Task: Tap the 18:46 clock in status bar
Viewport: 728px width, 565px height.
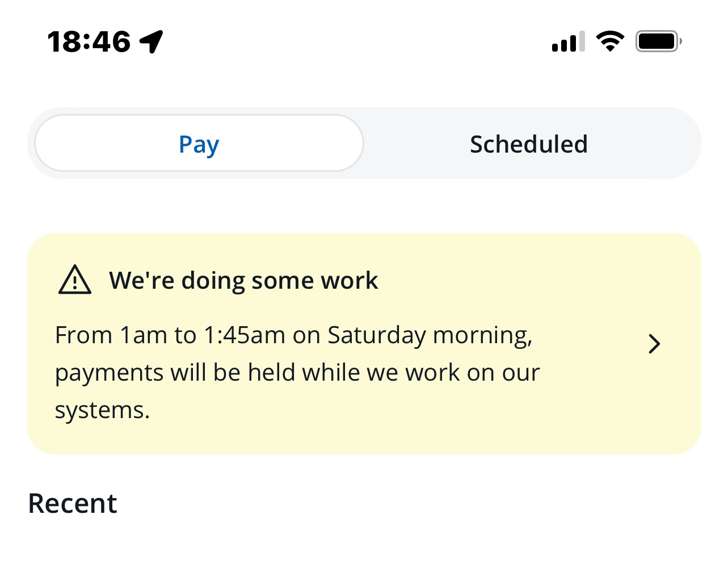Action: (x=89, y=42)
